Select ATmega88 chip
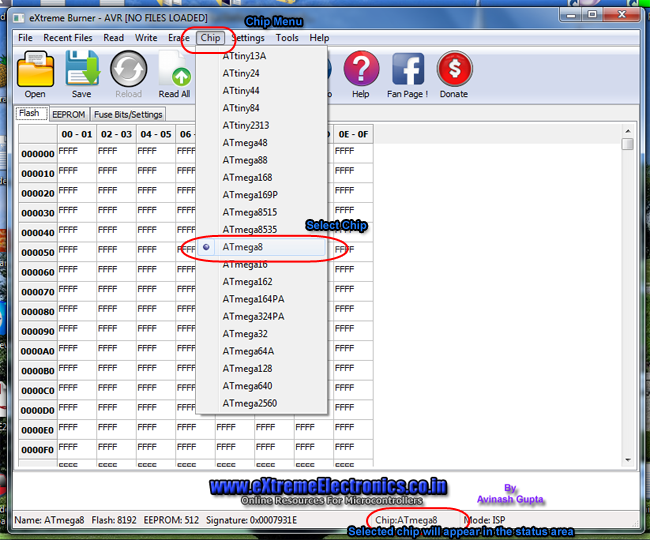Screen dimensions: 650x540 click(x=261, y=160)
